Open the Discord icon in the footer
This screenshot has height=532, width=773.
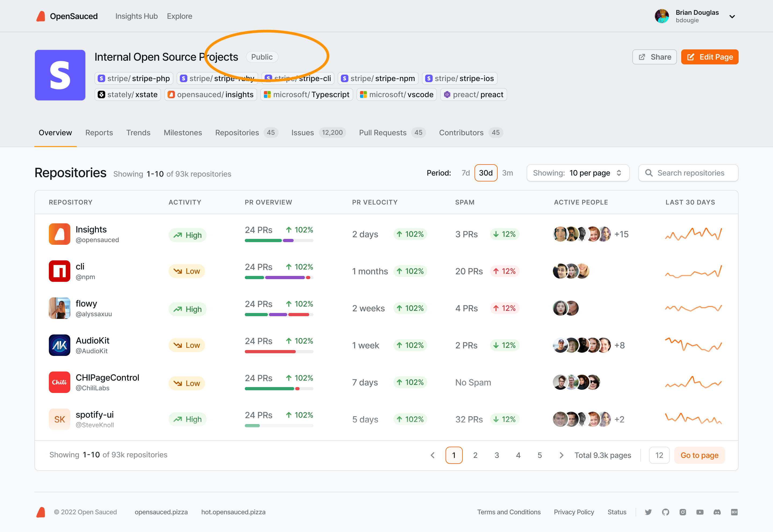(717, 512)
